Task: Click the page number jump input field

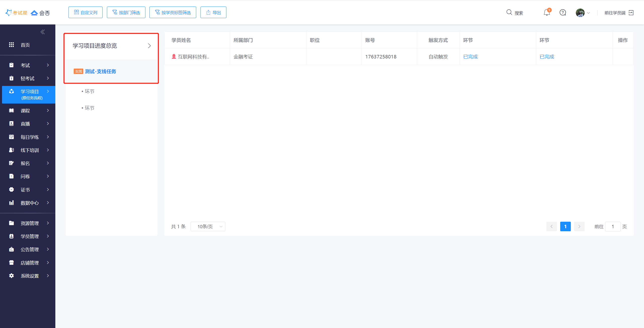Action: [613, 226]
